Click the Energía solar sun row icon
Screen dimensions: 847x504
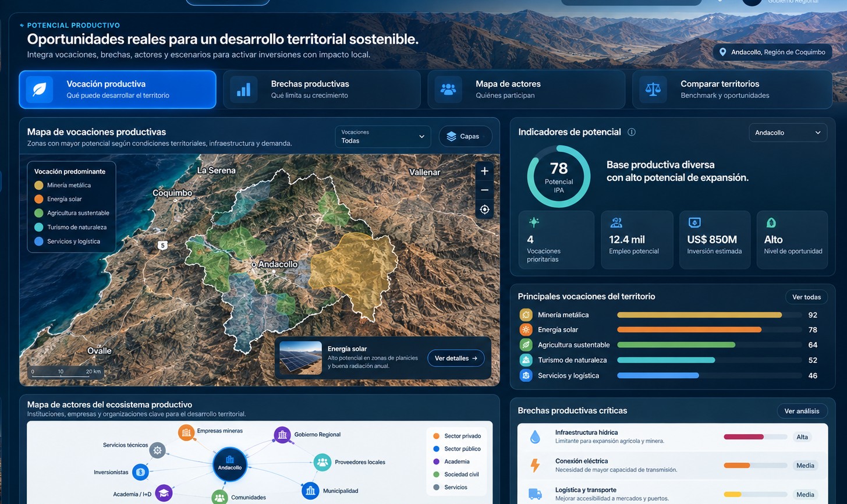526,330
